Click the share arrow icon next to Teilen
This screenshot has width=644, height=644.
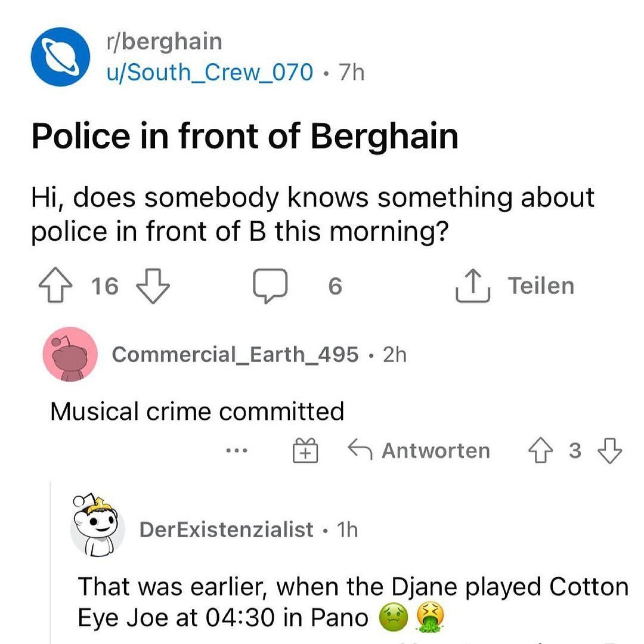click(472, 287)
